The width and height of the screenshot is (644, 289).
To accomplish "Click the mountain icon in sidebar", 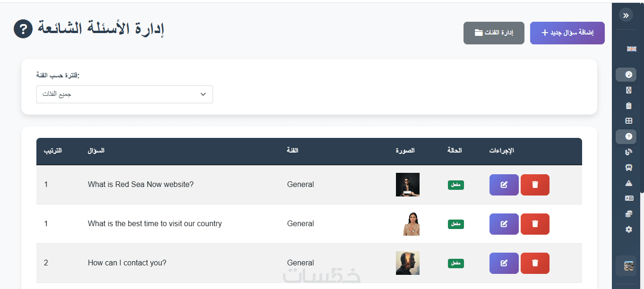I will [x=628, y=183].
